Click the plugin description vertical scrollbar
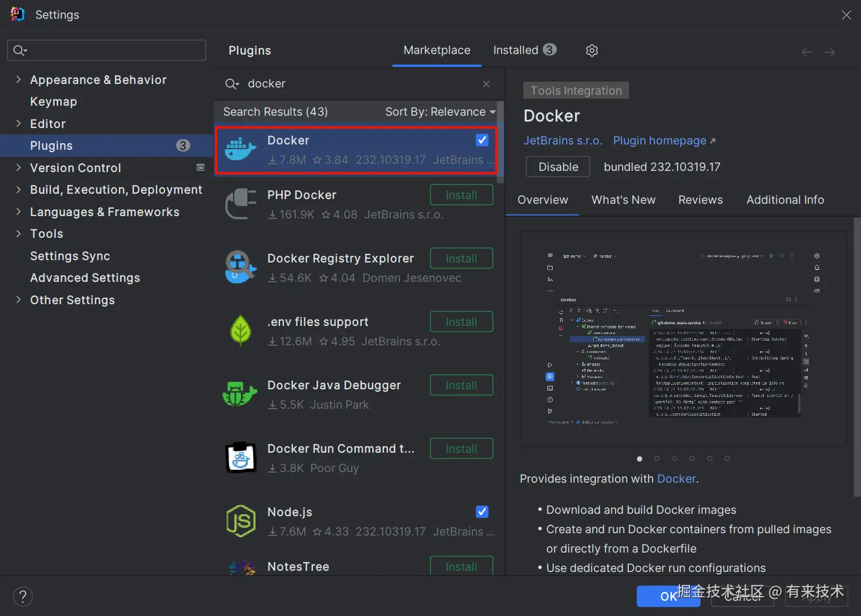861x616 pixels. coord(857,357)
